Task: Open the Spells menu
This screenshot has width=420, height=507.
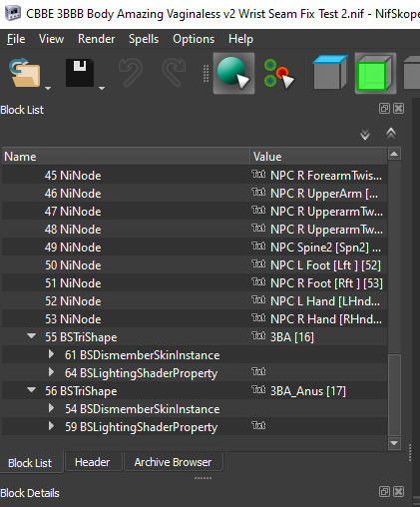Action: [x=144, y=39]
